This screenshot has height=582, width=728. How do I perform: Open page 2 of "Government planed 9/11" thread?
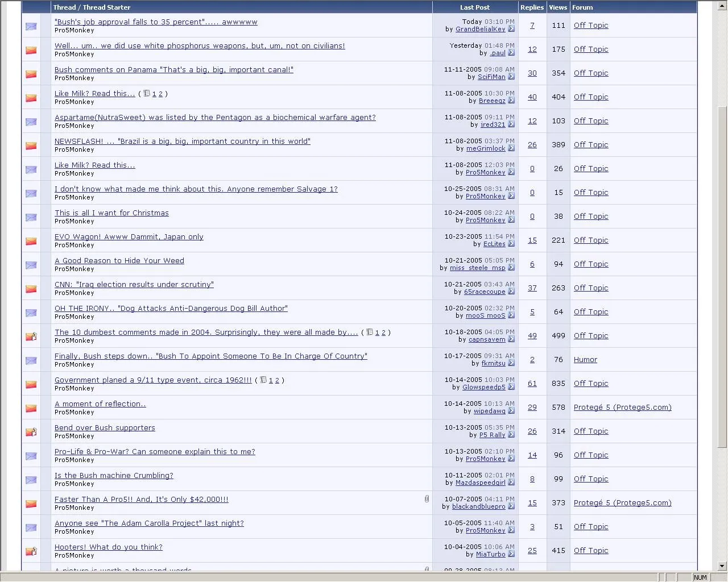pos(277,380)
